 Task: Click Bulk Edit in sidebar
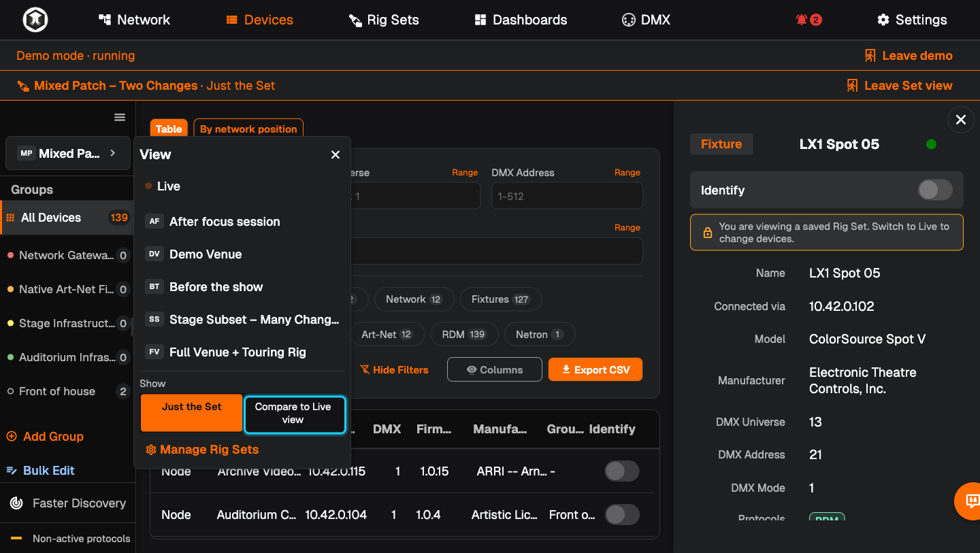pos(40,471)
